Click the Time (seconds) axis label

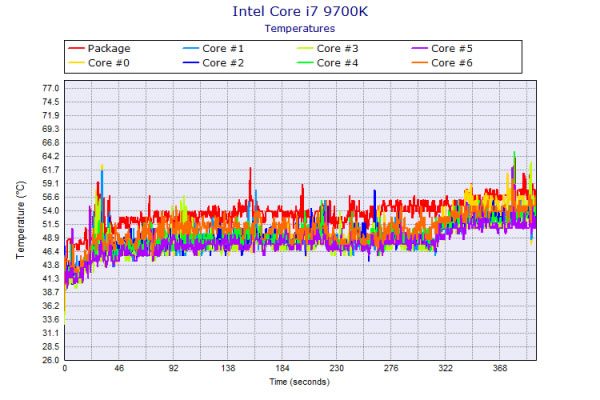300,382
